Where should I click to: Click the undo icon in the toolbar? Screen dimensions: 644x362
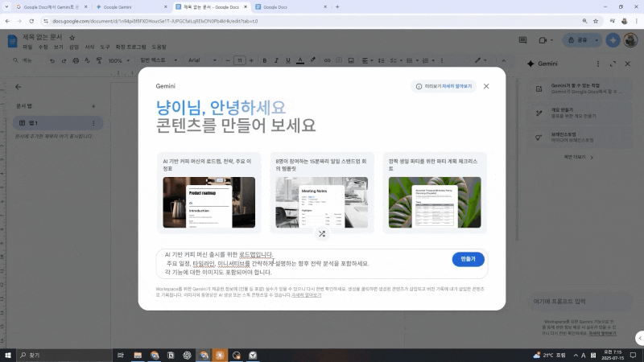pos(52,61)
